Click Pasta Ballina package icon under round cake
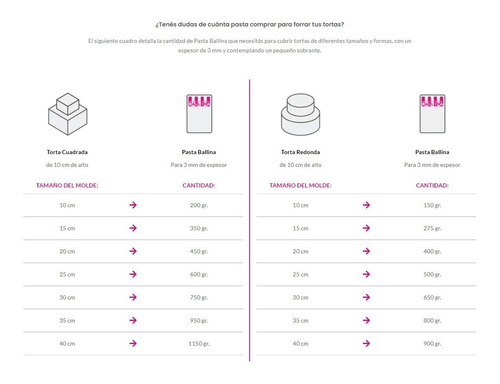 click(432, 114)
